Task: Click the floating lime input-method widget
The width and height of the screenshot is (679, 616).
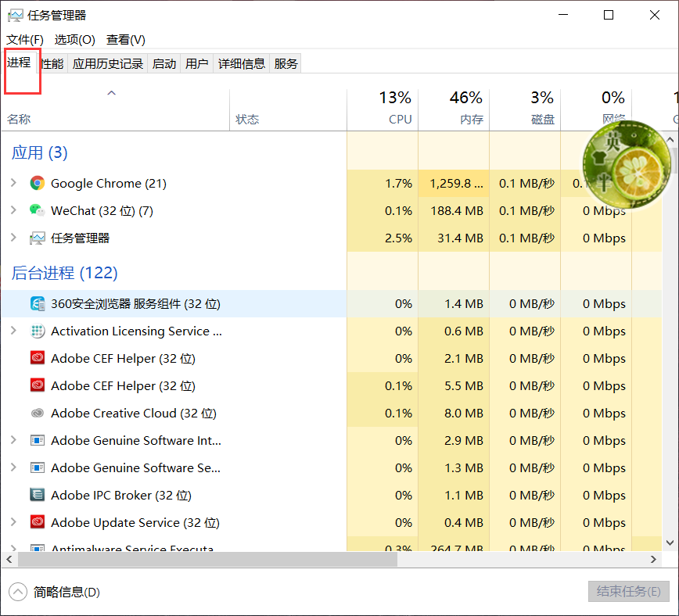Action: [627, 164]
